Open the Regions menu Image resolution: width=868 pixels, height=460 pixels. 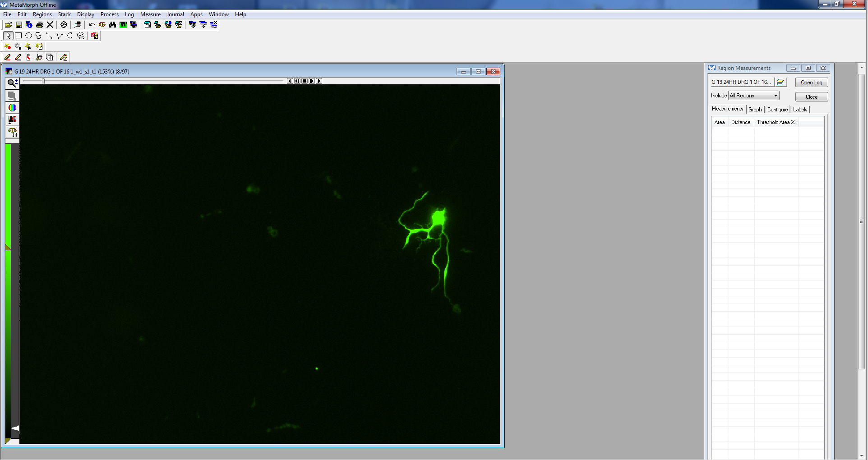pos(42,14)
